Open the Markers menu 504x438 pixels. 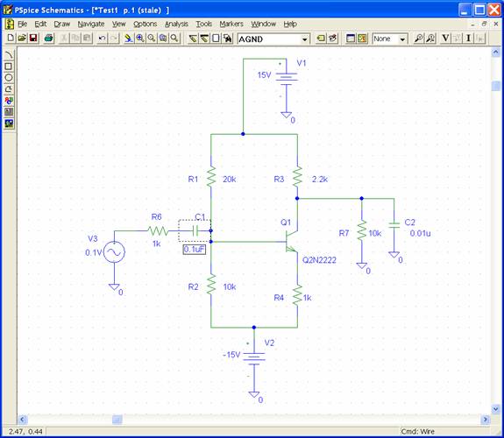pyautogui.click(x=231, y=25)
